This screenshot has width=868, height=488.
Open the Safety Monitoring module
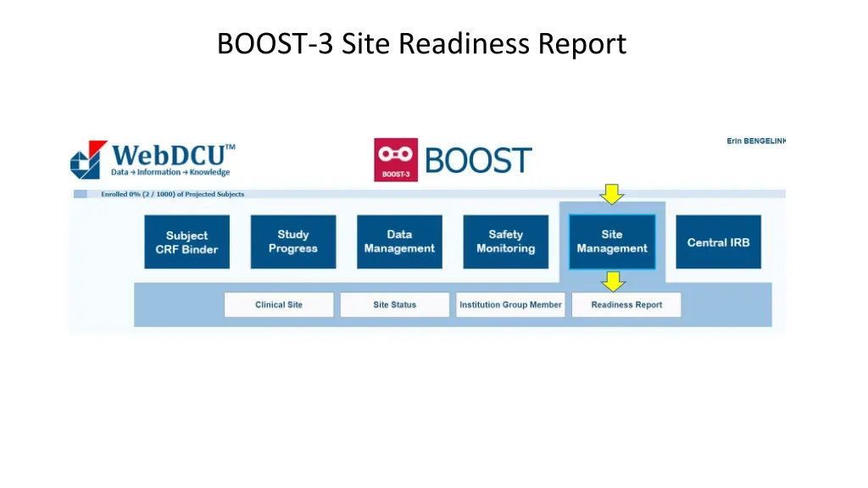[506, 241]
